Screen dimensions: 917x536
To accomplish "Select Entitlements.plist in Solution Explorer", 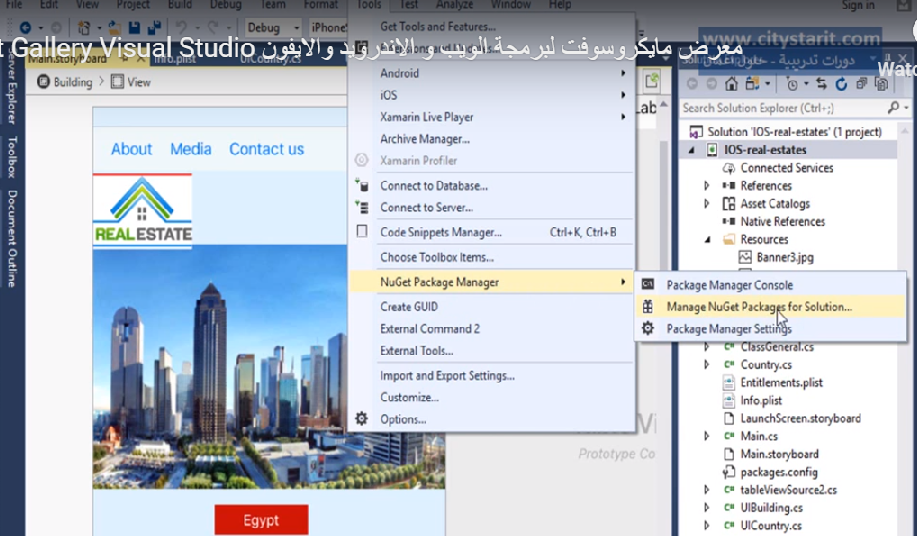I will point(781,383).
